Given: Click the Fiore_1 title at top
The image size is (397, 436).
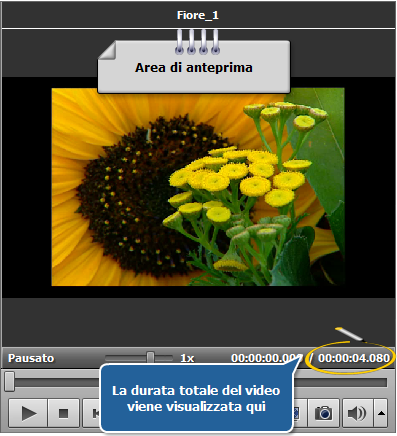Looking at the screenshot, I should tap(198, 15).
